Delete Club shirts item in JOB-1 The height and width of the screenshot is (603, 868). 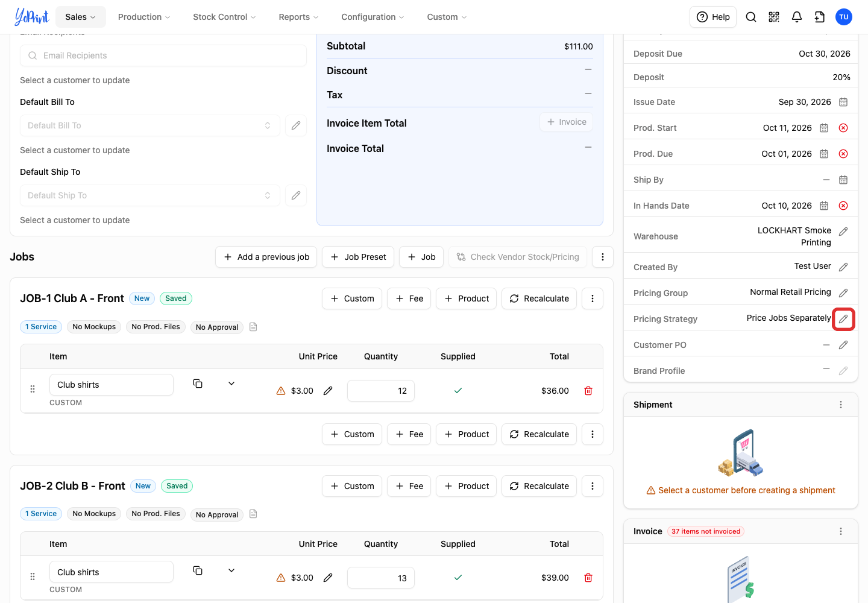pyautogui.click(x=588, y=391)
